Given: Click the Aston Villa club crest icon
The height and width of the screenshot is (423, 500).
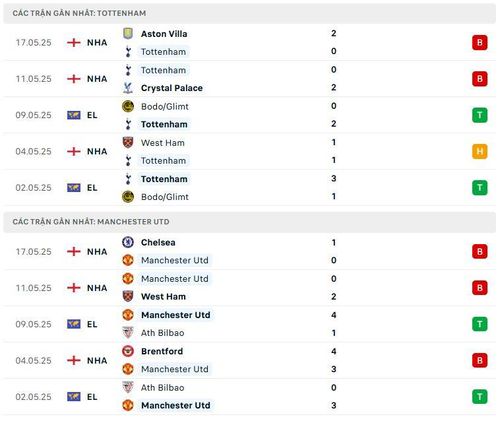Looking at the screenshot, I should click(128, 34).
